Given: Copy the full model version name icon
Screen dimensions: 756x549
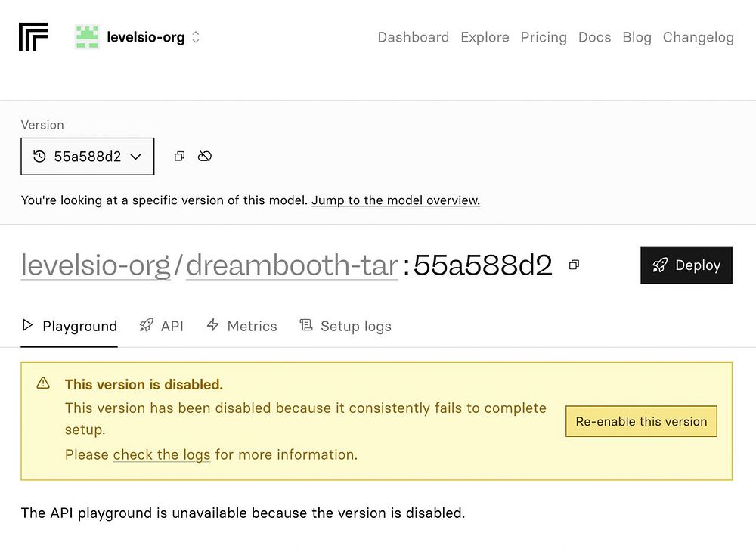Looking at the screenshot, I should click(x=574, y=265).
